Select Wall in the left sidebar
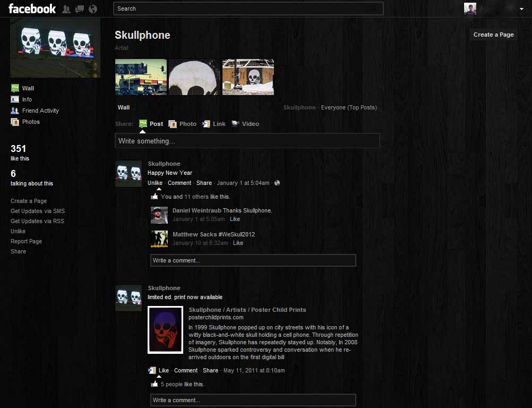This screenshot has height=408, width=532. pyautogui.click(x=28, y=88)
